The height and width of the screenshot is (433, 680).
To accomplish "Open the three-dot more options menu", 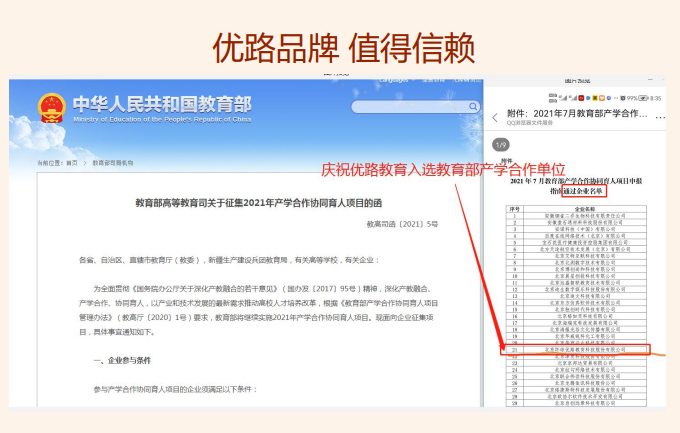I will (663, 115).
